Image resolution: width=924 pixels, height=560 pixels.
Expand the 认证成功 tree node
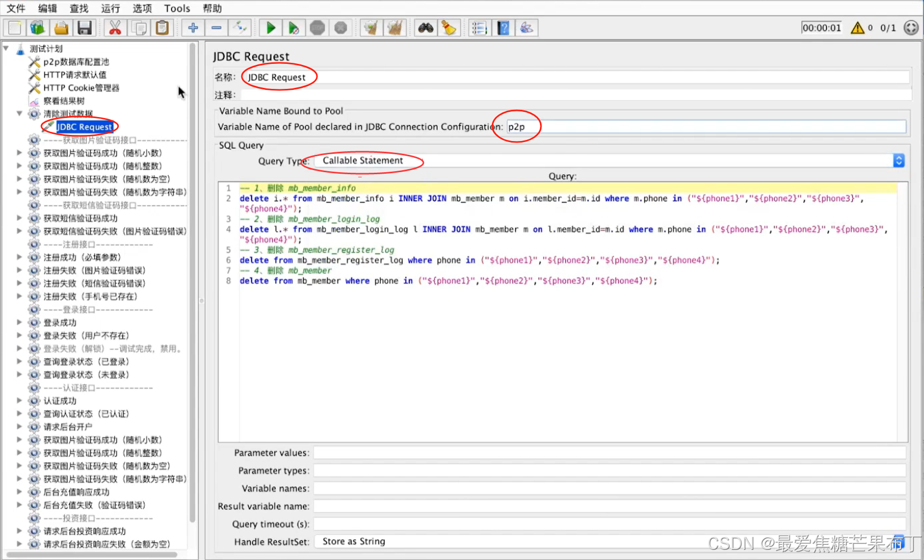19,401
